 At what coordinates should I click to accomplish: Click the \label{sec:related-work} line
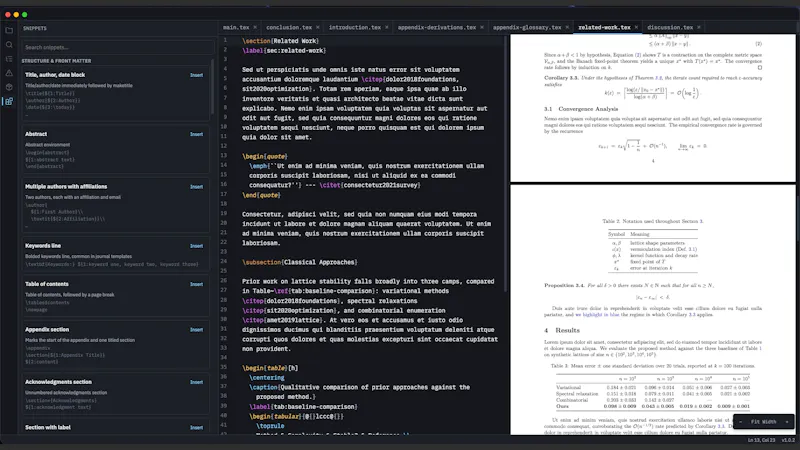(284, 51)
